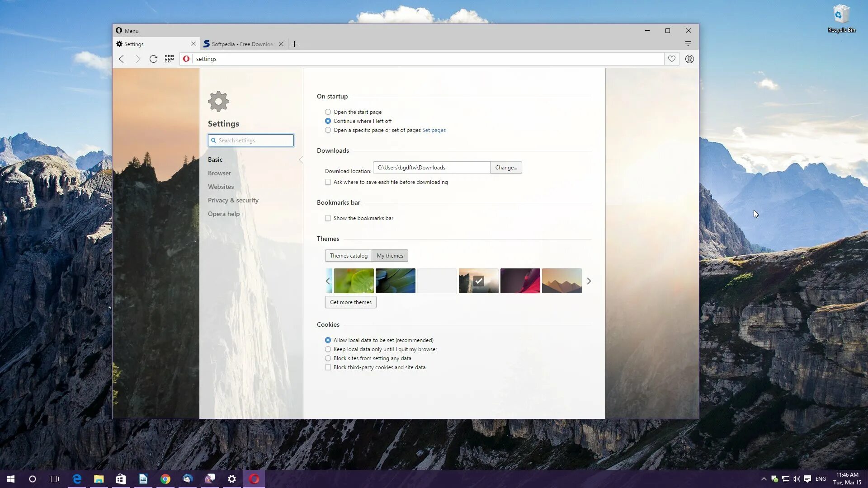The height and width of the screenshot is (488, 868).
Task: Go back with the back arrow
Action: tap(121, 59)
